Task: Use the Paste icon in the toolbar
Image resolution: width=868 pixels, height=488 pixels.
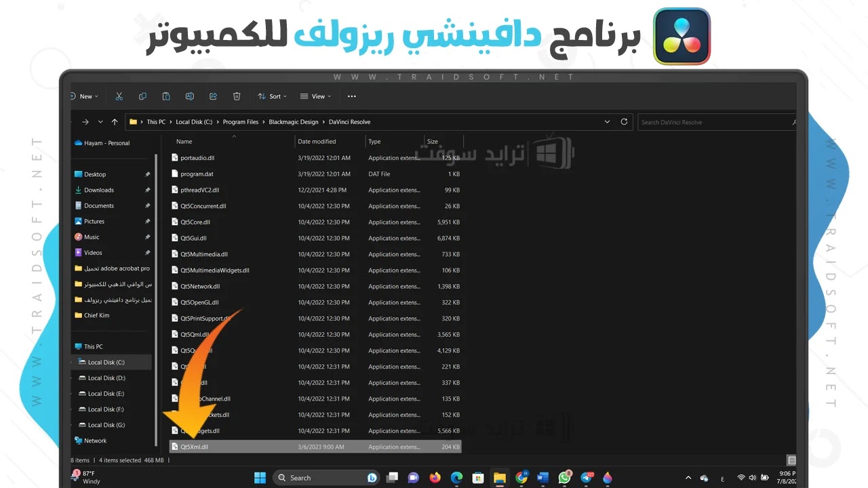Action: click(166, 96)
